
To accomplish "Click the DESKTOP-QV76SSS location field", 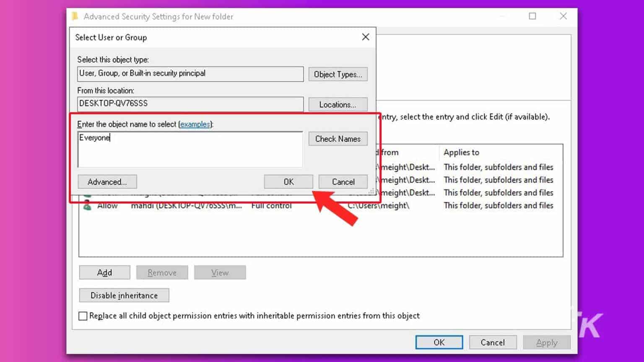I will (190, 104).
